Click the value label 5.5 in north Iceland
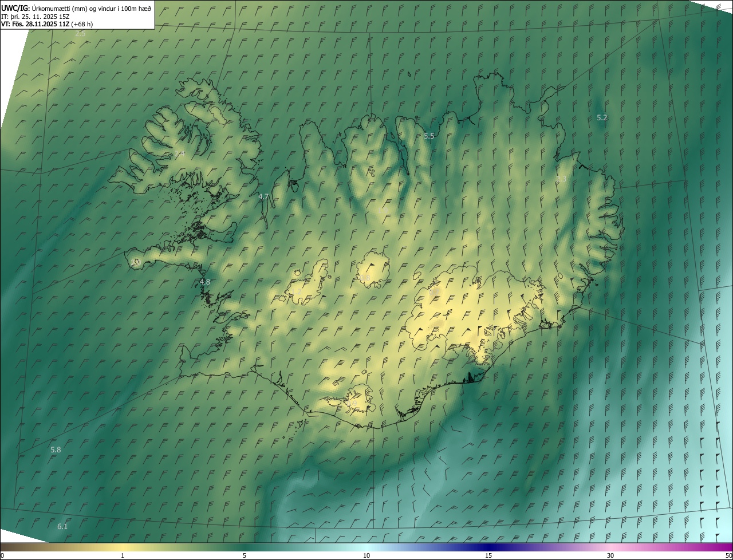733x560 pixels. click(x=429, y=136)
